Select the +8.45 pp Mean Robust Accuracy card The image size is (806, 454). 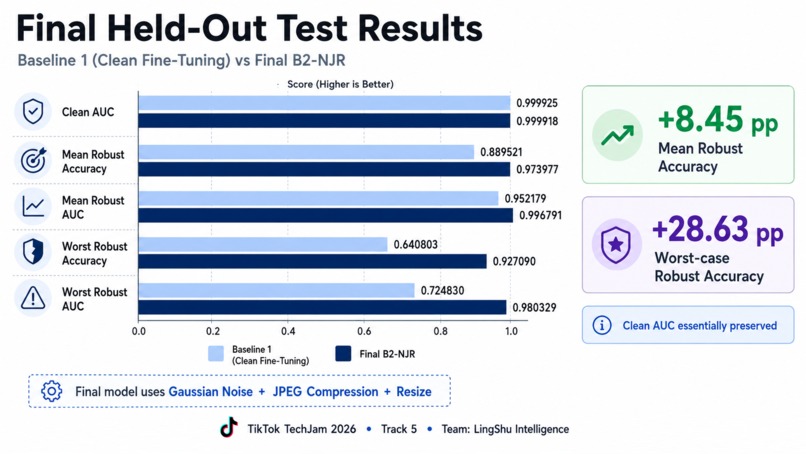[688, 135]
